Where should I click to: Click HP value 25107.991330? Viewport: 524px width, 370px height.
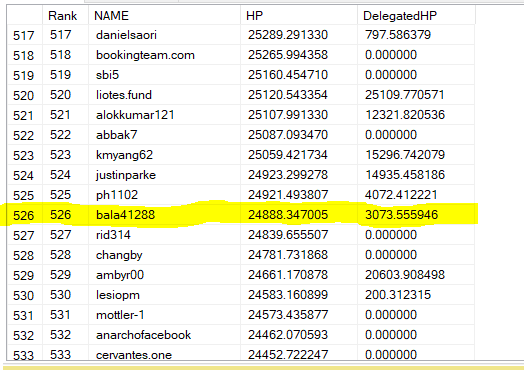tap(299, 115)
